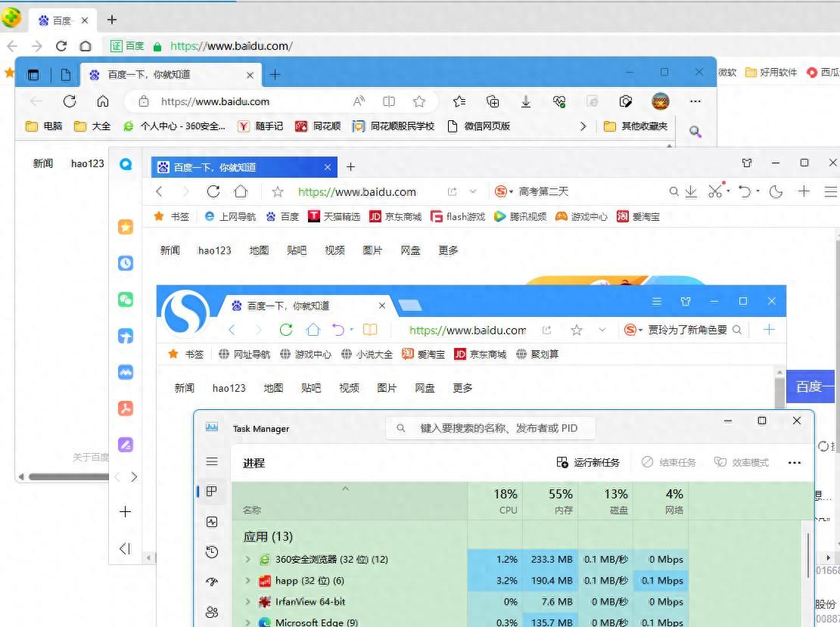Open App history in Task Manager sidebar
840x627 pixels.
click(x=212, y=552)
